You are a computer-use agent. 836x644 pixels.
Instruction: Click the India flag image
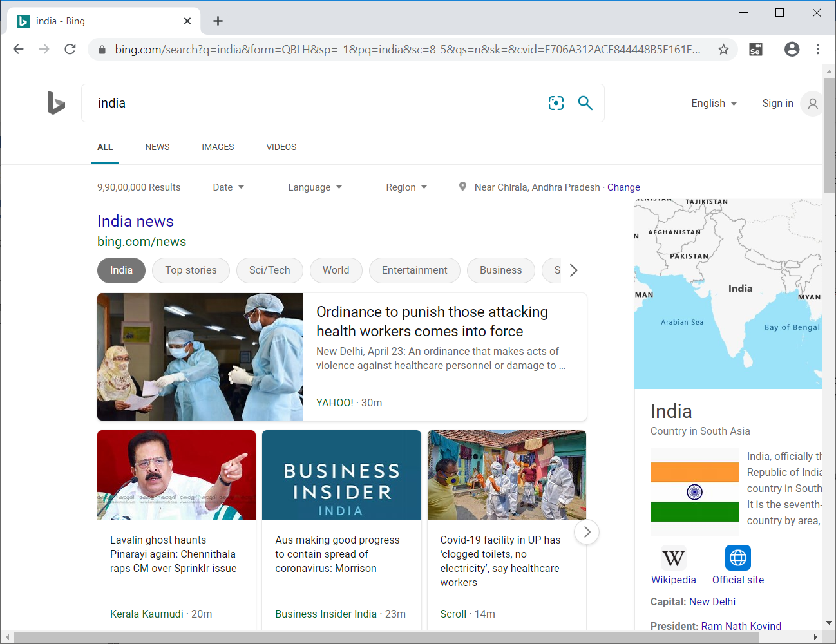coord(694,492)
